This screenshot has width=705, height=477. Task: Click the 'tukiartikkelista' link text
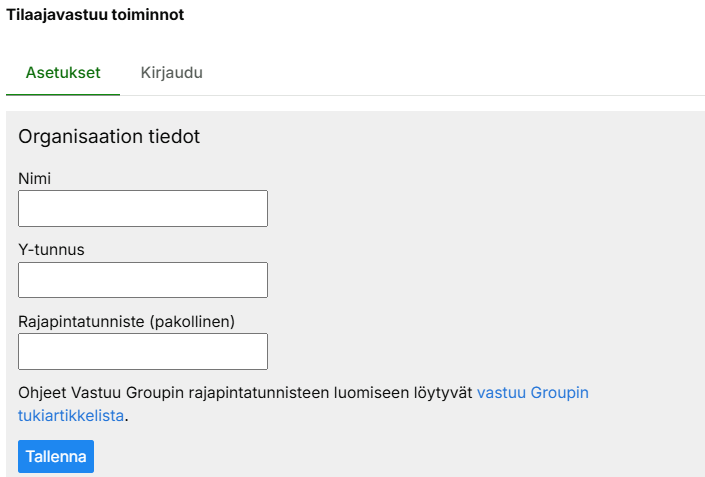[x=71, y=416]
